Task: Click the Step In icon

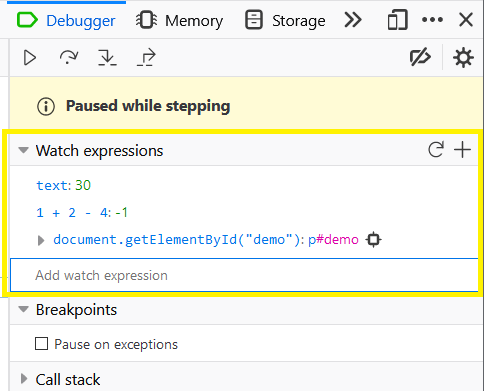Action: 107,57
